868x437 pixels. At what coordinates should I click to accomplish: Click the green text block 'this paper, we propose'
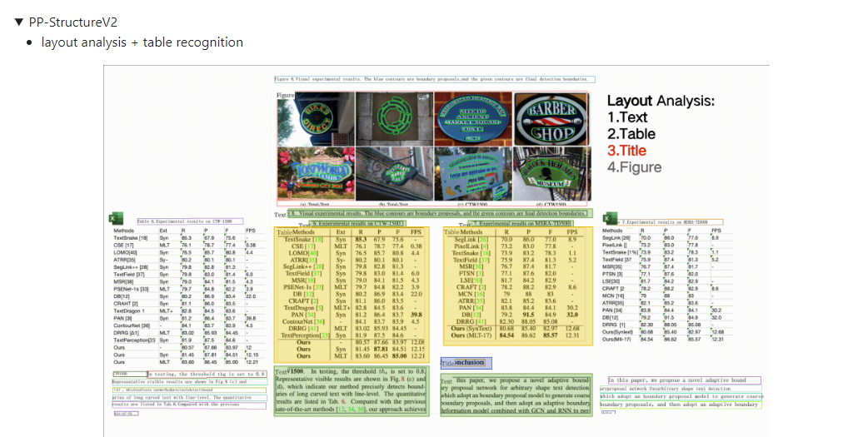(516, 395)
